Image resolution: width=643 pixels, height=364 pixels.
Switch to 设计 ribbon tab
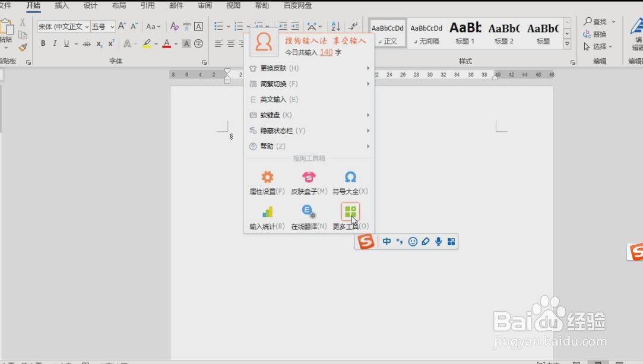(x=90, y=5)
